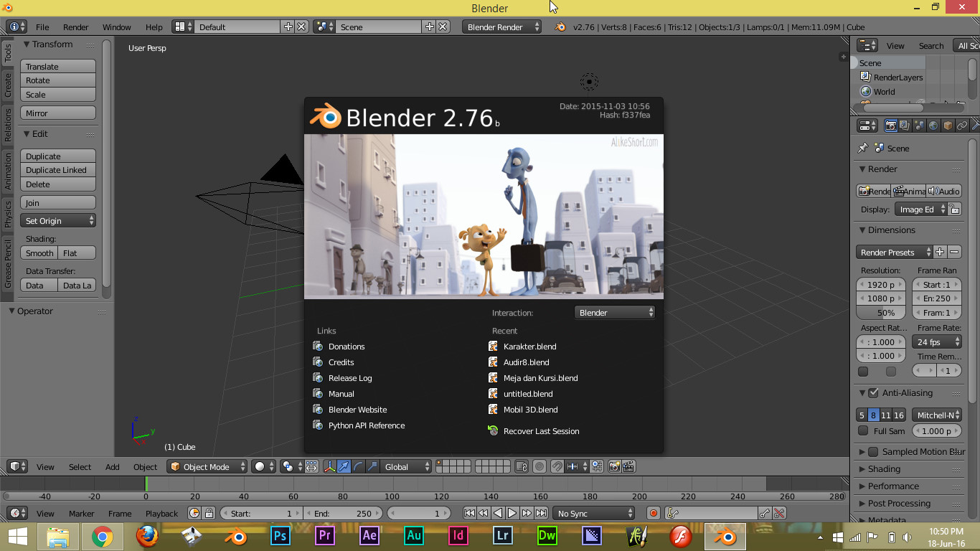
Task: Open the No Sync playback dropdown
Action: (594, 513)
